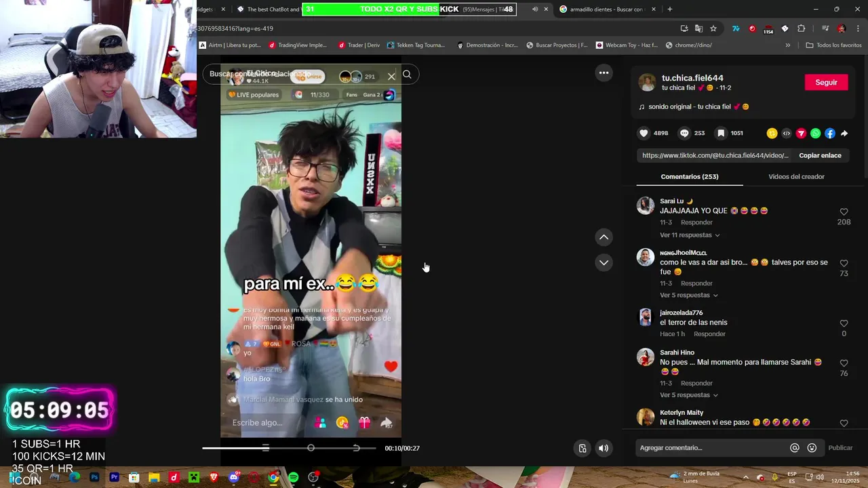Click the red send-to-friends share icon
Screen dimensions: 868x488
pos(801,134)
